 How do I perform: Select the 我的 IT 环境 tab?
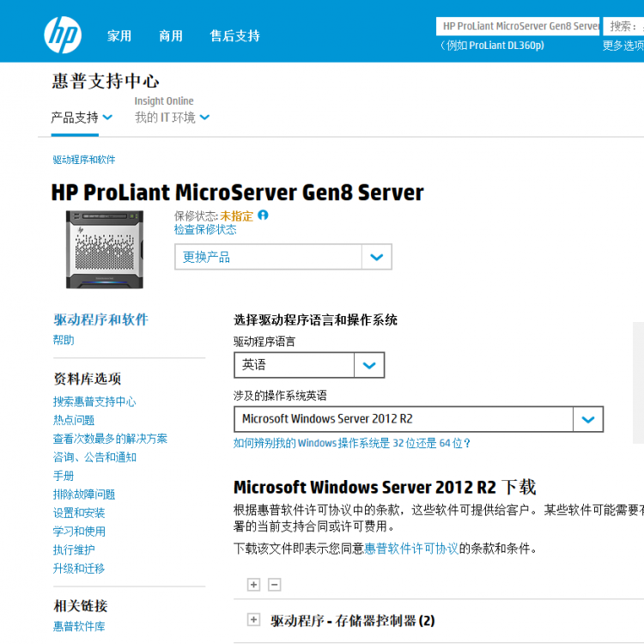[x=165, y=118]
